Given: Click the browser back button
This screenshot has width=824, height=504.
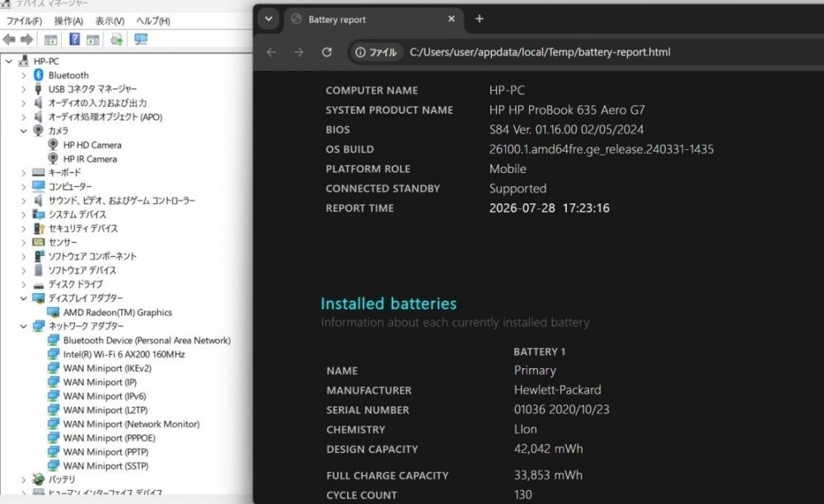Looking at the screenshot, I should coord(271,52).
